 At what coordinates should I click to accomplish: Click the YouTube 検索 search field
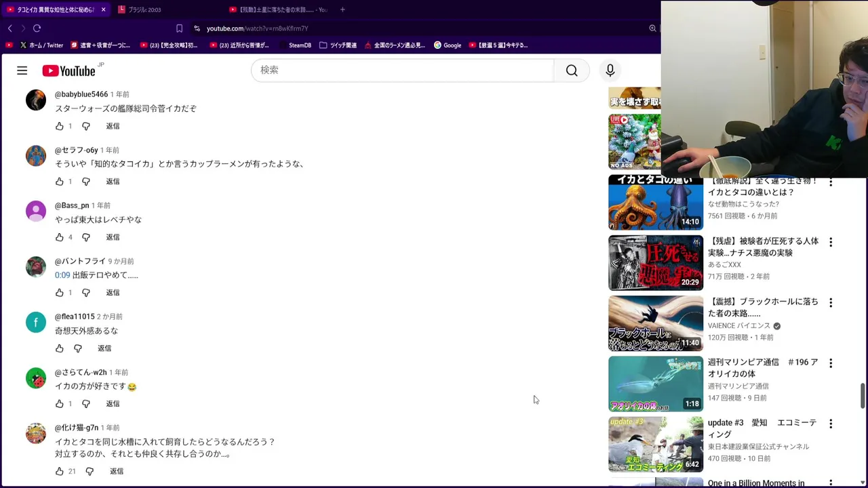(x=403, y=70)
